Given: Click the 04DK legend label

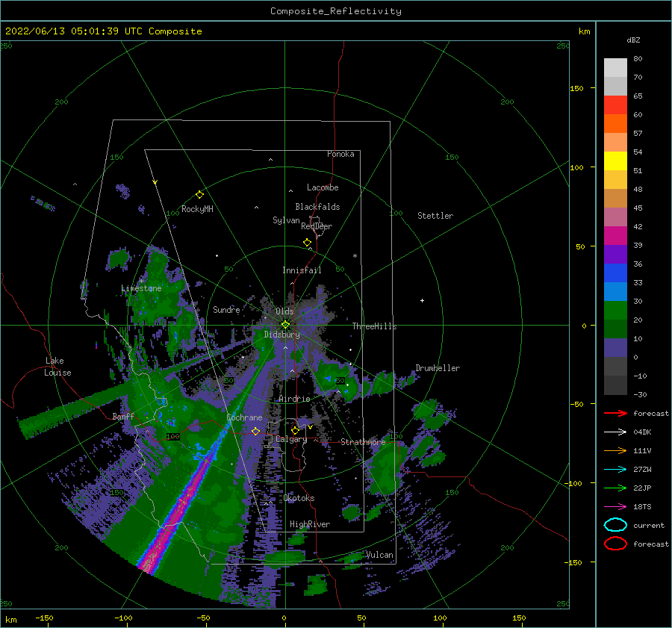Looking at the screenshot, I should coord(642,432).
